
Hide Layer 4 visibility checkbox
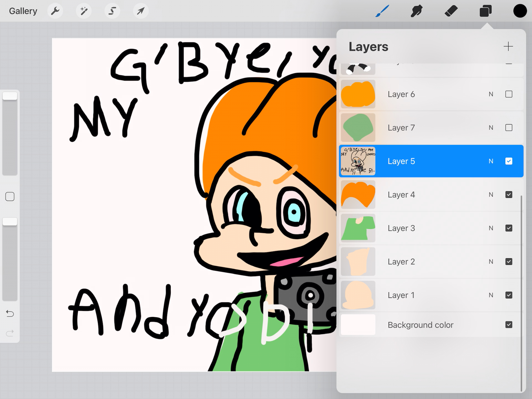pos(509,195)
